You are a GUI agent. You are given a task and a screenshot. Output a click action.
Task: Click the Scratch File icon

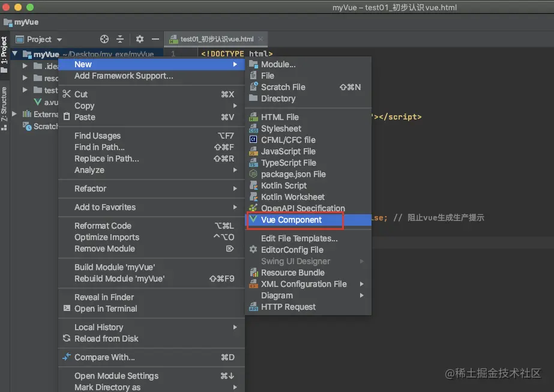pos(253,87)
